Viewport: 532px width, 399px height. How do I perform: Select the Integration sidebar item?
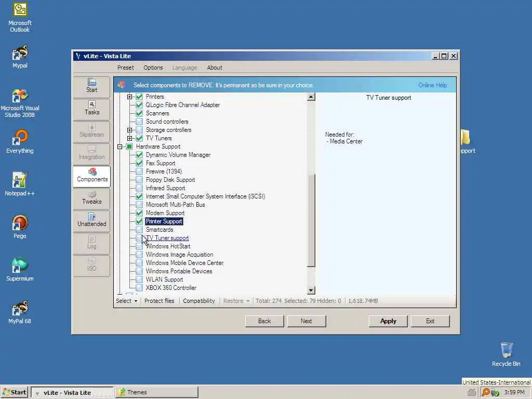click(91, 153)
